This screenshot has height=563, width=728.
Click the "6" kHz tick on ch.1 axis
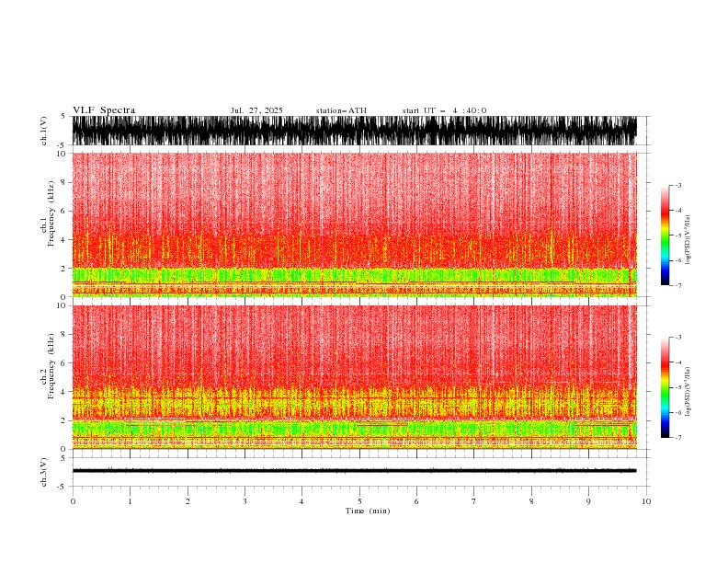click(x=63, y=211)
